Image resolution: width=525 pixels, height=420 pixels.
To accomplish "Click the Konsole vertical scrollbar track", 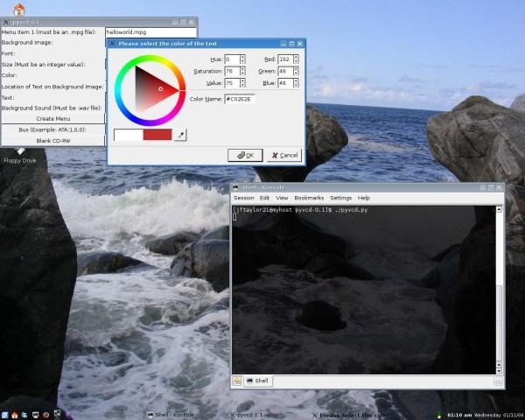I will 499,288.
